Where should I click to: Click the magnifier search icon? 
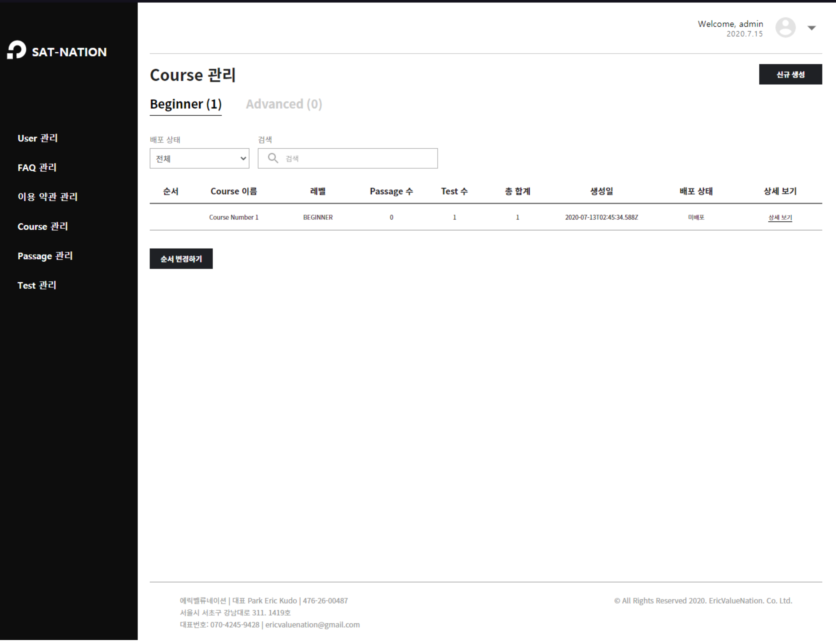[x=272, y=158]
